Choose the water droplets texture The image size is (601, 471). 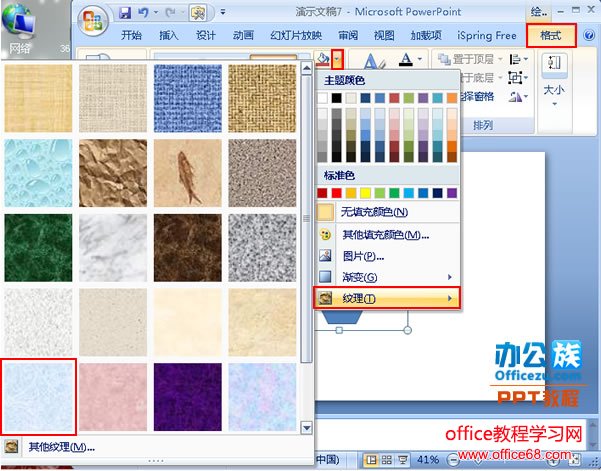[38, 173]
